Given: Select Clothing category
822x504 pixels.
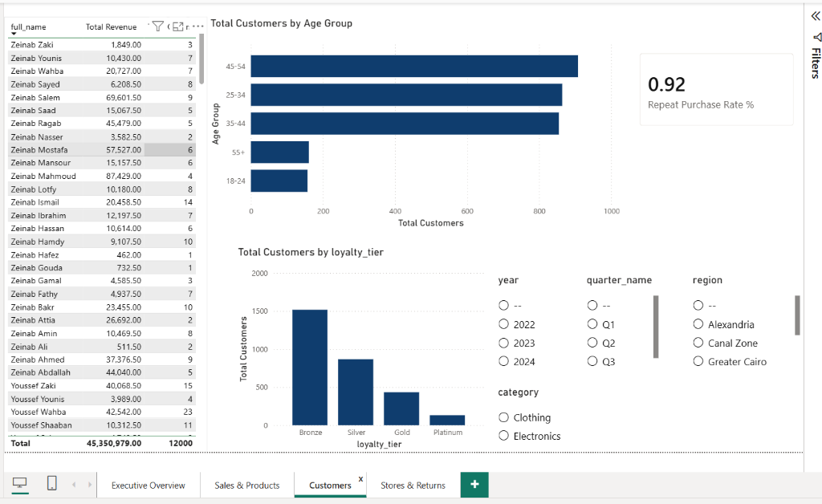Looking at the screenshot, I should coord(504,417).
